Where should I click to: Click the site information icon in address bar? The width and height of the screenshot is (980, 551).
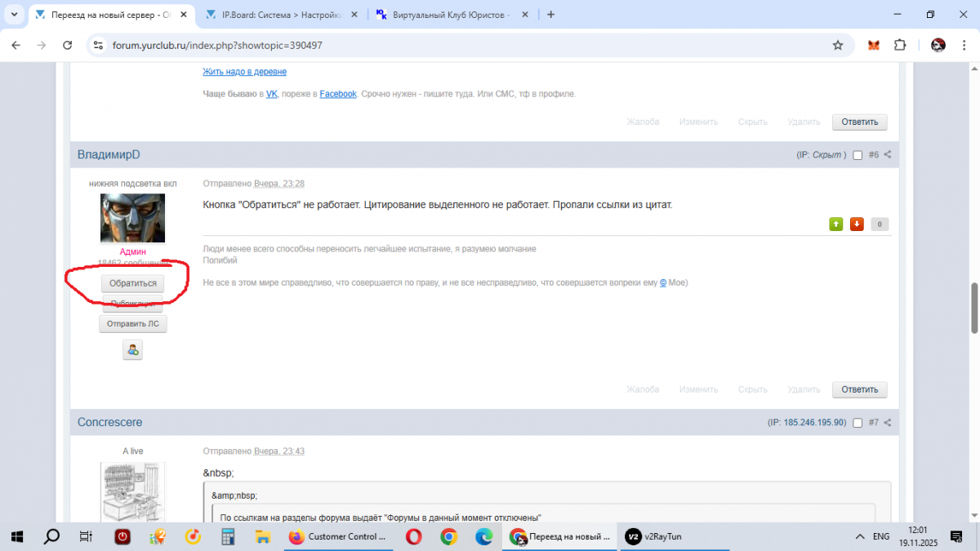coord(97,46)
